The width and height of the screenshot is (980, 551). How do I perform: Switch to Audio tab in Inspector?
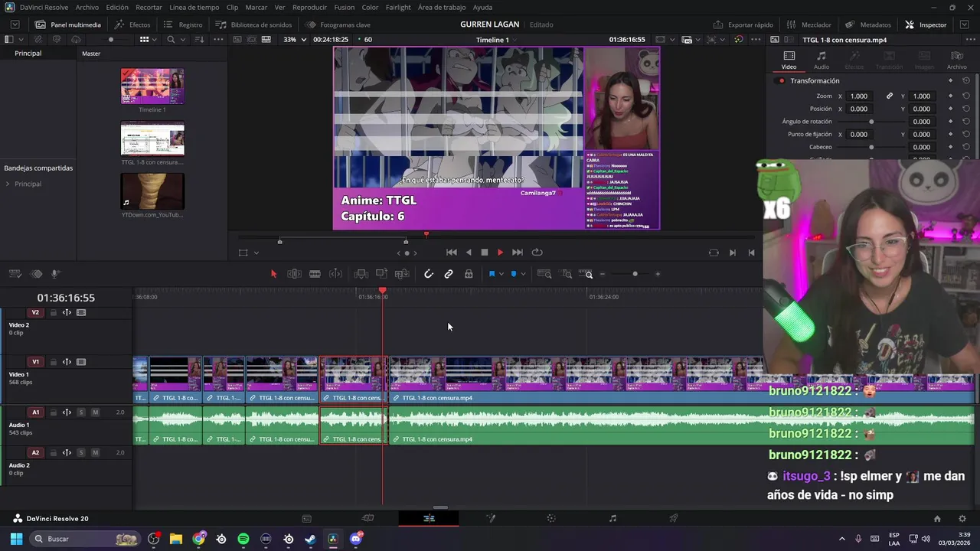tap(821, 60)
